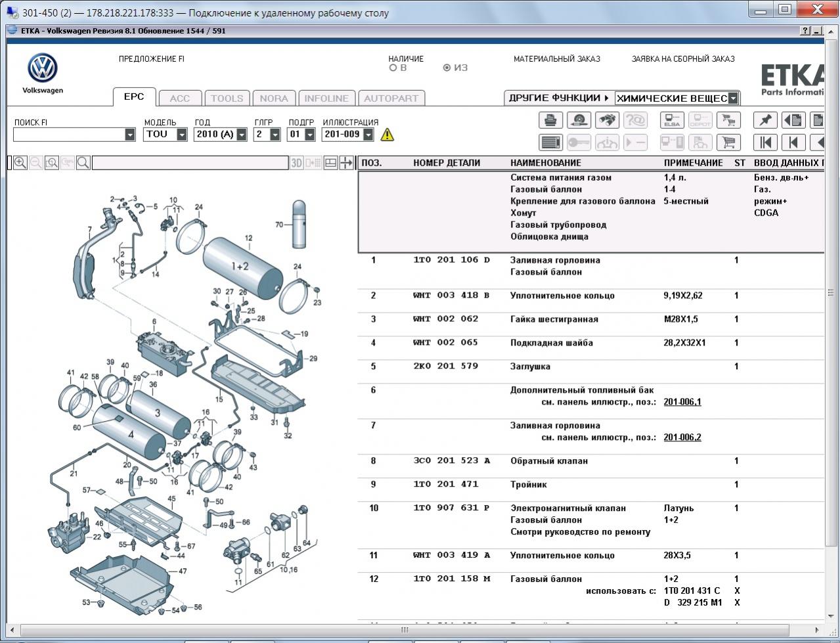Screen dimensions: 840x643
Task: Select part number 1T0 201 158 M
Action: point(452,579)
